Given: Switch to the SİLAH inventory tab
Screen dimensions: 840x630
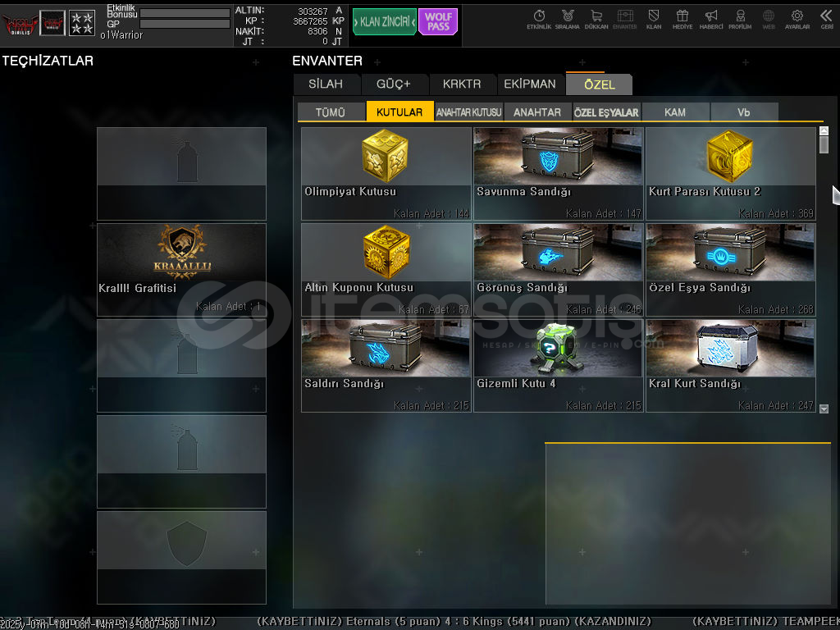Looking at the screenshot, I should [326, 84].
